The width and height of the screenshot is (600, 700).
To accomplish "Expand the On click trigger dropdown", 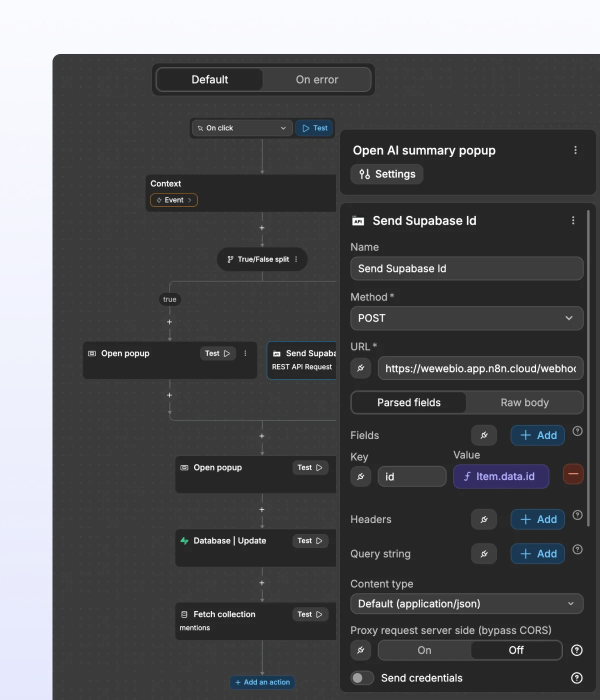I will [242, 128].
